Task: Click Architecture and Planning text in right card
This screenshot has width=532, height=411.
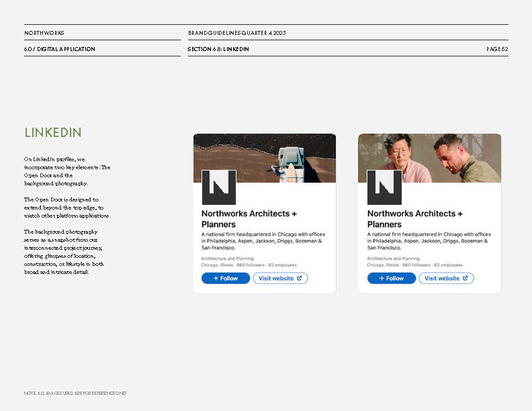Action: (393, 259)
